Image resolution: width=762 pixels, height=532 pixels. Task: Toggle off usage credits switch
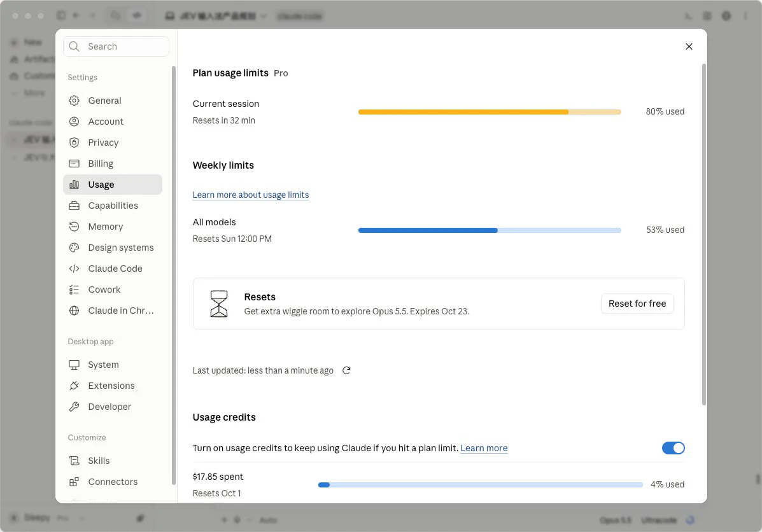pyautogui.click(x=673, y=448)
